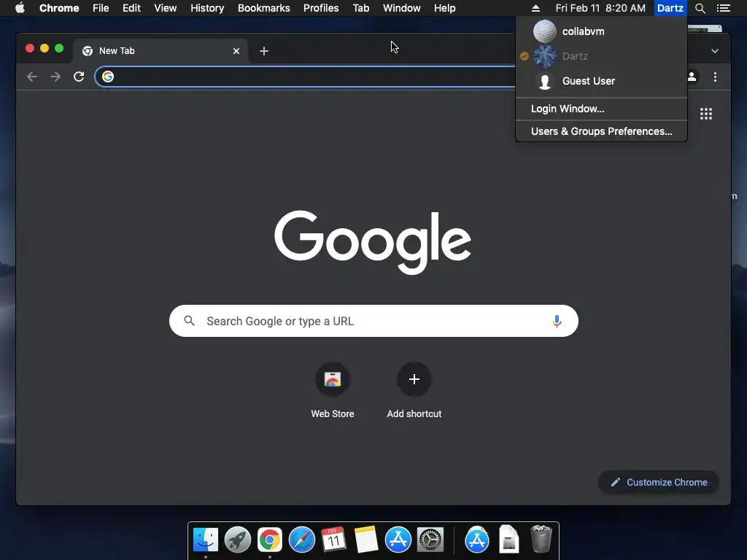Reload the current page
This screenshot has width=747, height=560.
click(79, 77)
